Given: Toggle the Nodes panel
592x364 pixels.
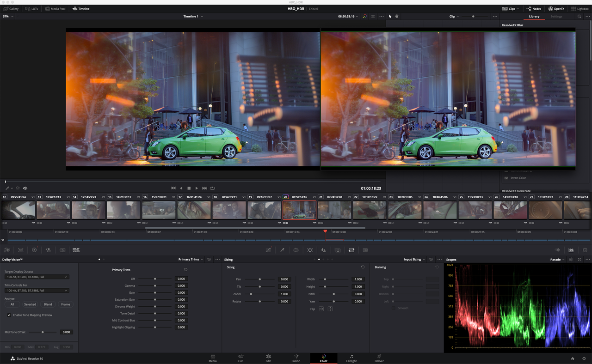Looking at the screenshot, I should point(533,9).
